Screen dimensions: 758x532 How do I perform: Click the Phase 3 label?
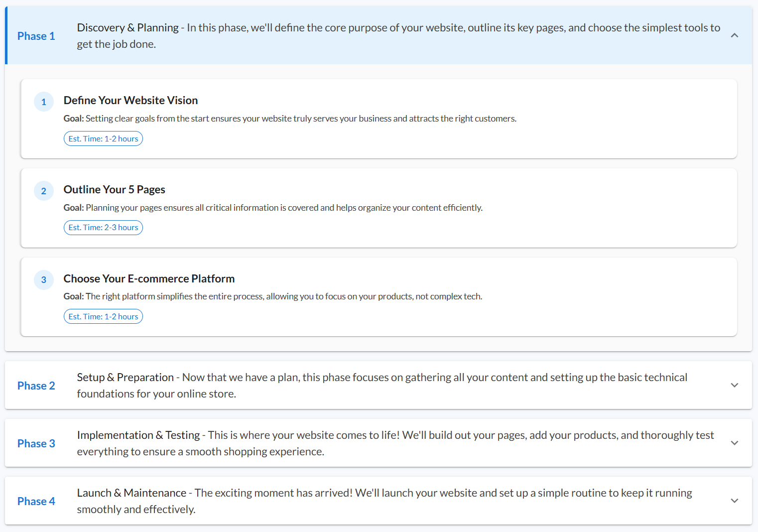pyautogui.click(x=36, y=443)
